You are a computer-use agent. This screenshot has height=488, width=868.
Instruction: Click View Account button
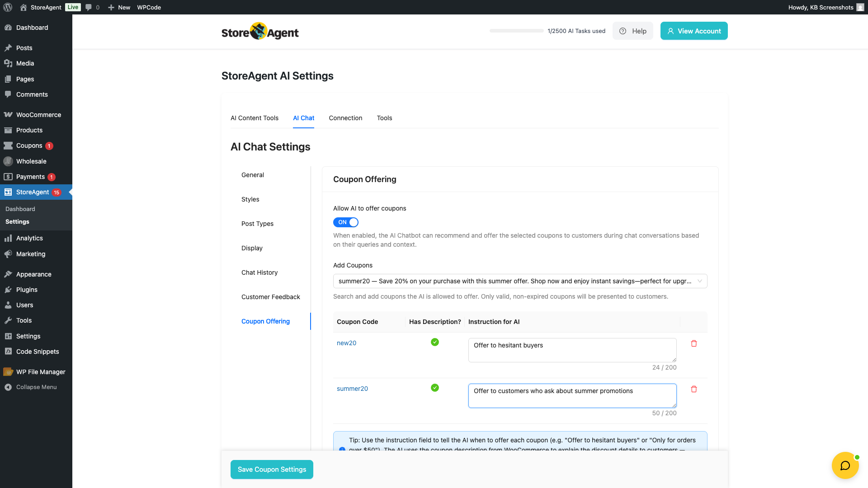[694, 31]
